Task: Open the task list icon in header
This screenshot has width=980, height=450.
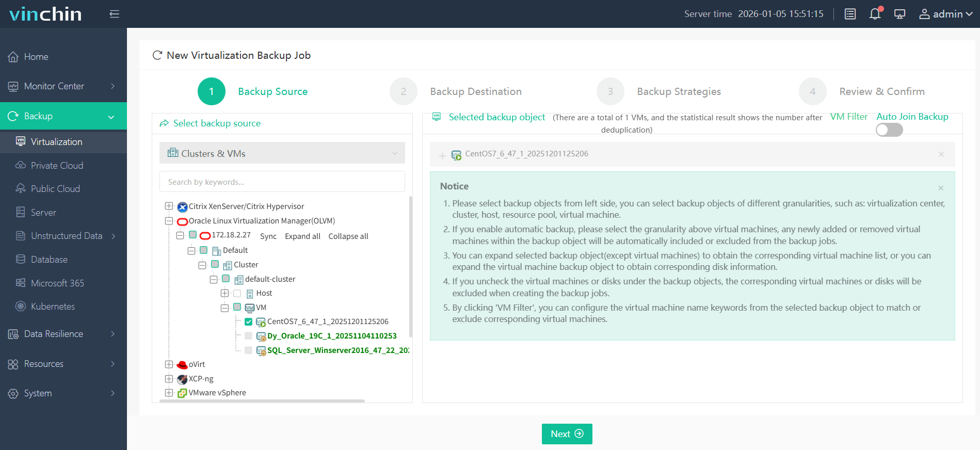Action: [850, 14]
